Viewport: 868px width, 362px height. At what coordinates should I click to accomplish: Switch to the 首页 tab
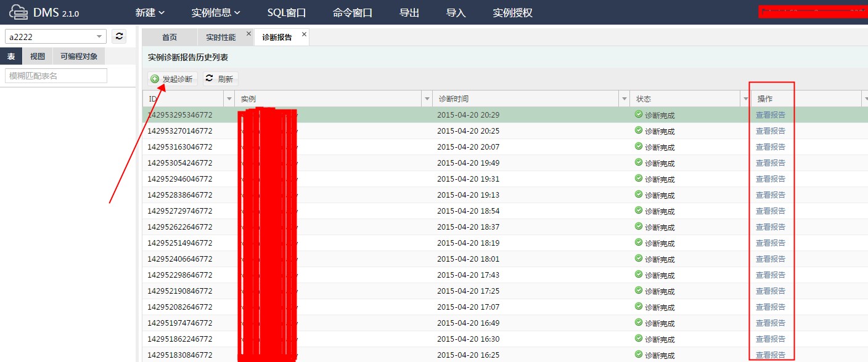(170, 38)
